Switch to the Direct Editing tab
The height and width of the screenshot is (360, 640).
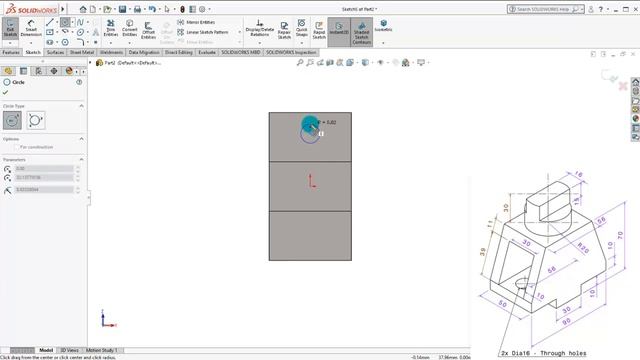point(179,52)
